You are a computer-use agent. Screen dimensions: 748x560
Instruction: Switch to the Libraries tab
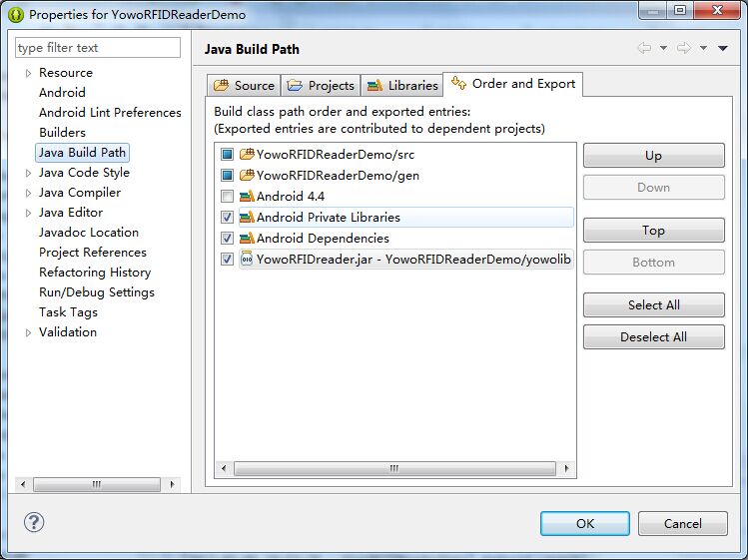[x=401, y=85]
